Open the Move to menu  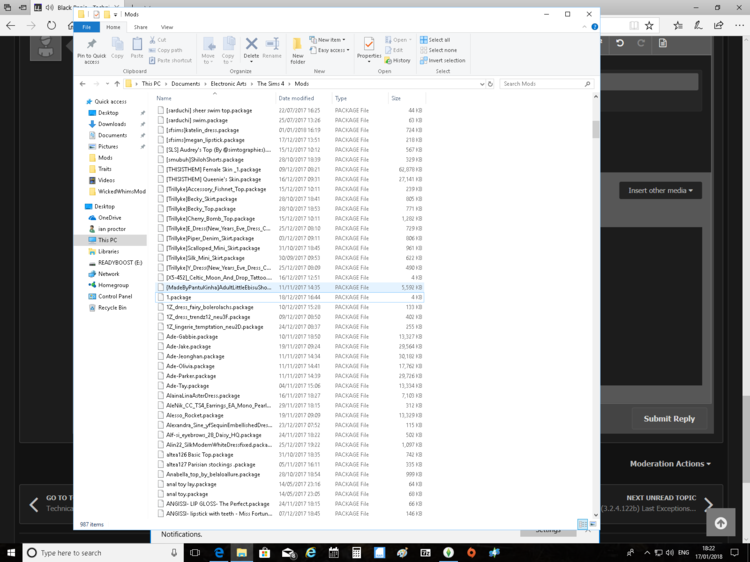208,51
